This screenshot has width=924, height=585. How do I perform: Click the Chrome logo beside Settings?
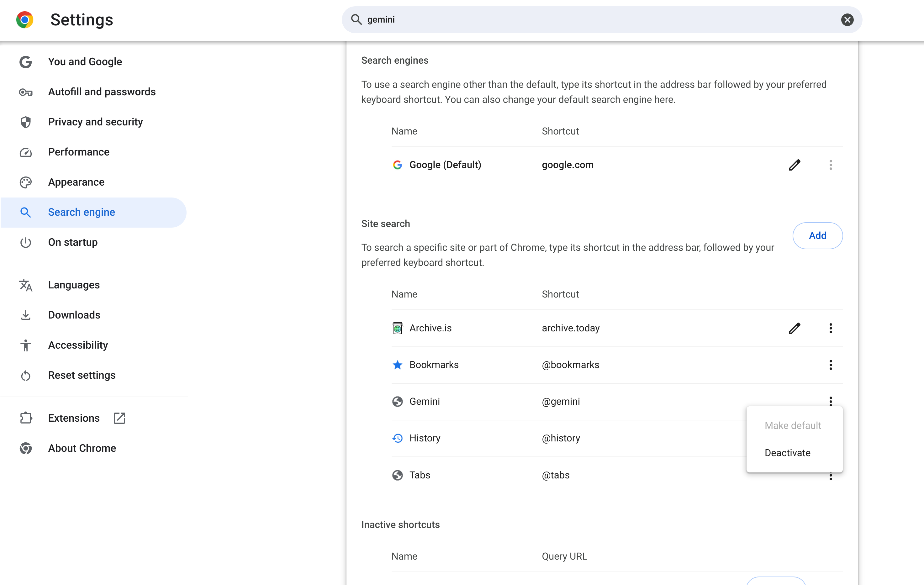(25, 19)
